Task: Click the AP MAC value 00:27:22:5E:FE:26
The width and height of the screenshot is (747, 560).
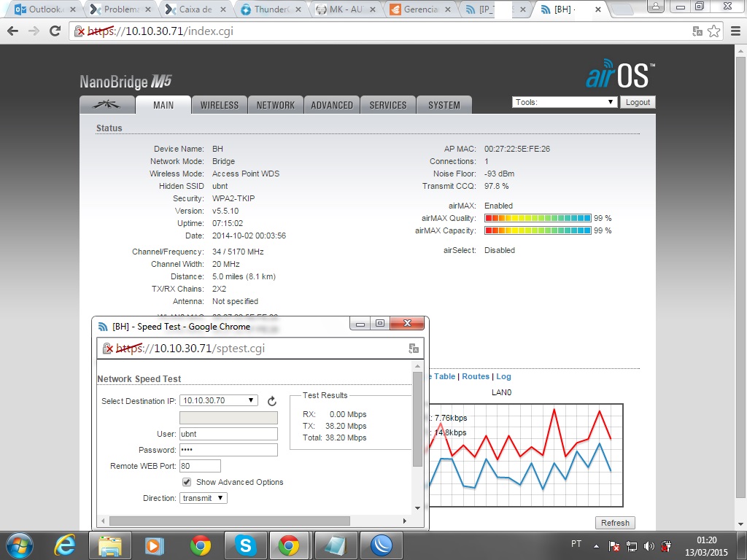Action: click(517, 149)
